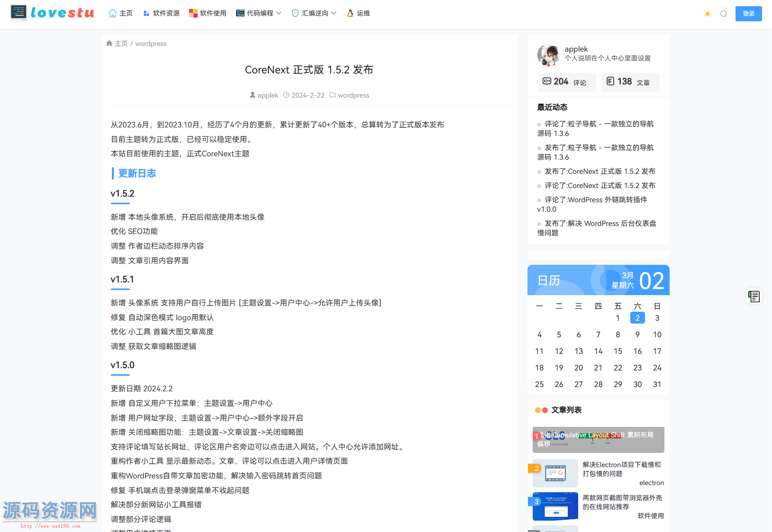Open 发布了:粒子导航 一款独立的导航源码 1.3.6

[x=596, y=153]
